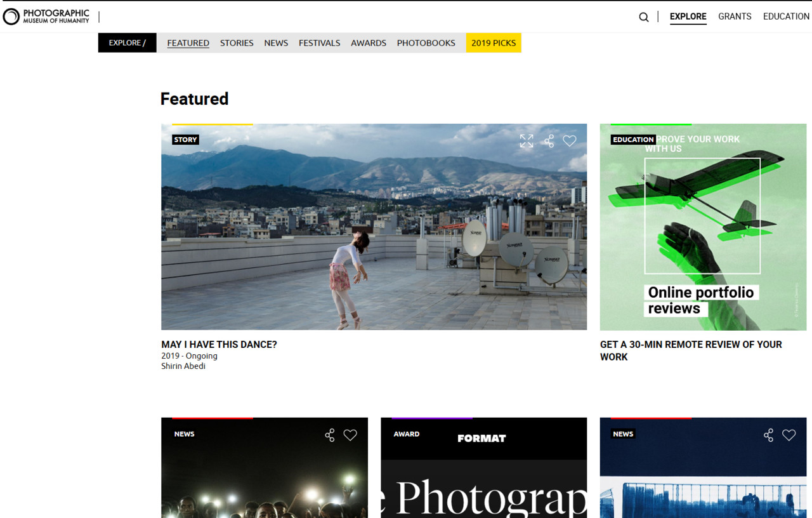
Task: Click the Online portfolio reviews card image
Action: [702, 227]
